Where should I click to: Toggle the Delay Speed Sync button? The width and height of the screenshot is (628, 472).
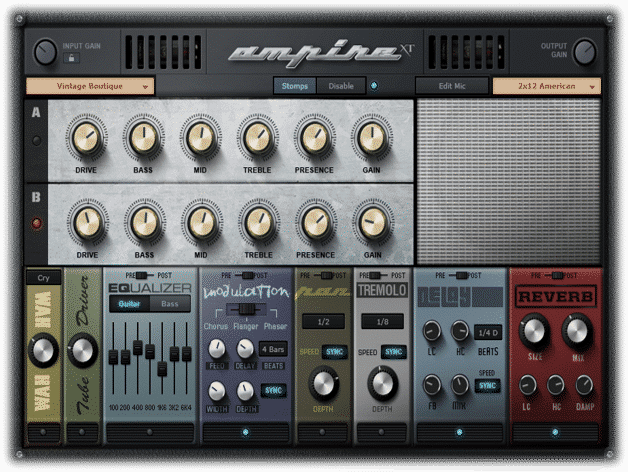tap(487, 386)
